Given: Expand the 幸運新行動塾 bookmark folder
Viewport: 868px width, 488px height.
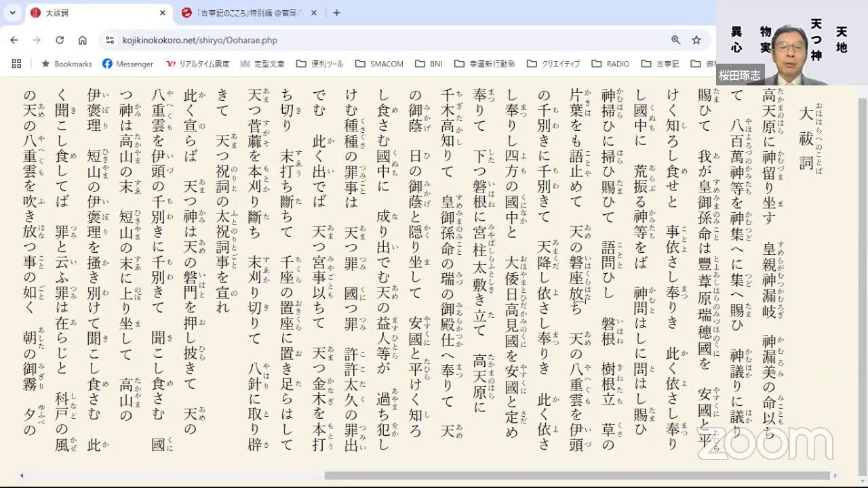Looking at the screenshot, I should click(x=485, y=64).
